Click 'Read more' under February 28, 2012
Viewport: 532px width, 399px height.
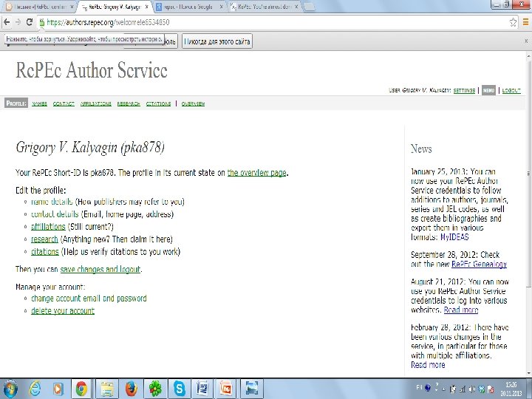(428, 365)
